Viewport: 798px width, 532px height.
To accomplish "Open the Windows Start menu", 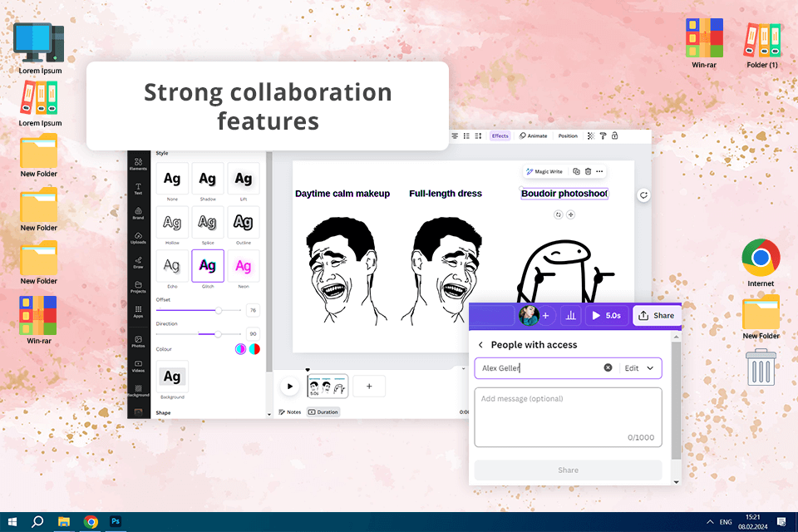I will click(12, 522).
